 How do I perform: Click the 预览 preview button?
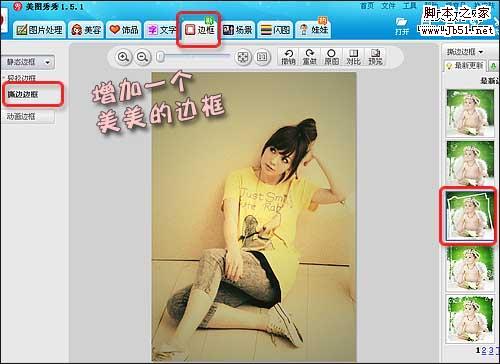(x=375, y=57)
